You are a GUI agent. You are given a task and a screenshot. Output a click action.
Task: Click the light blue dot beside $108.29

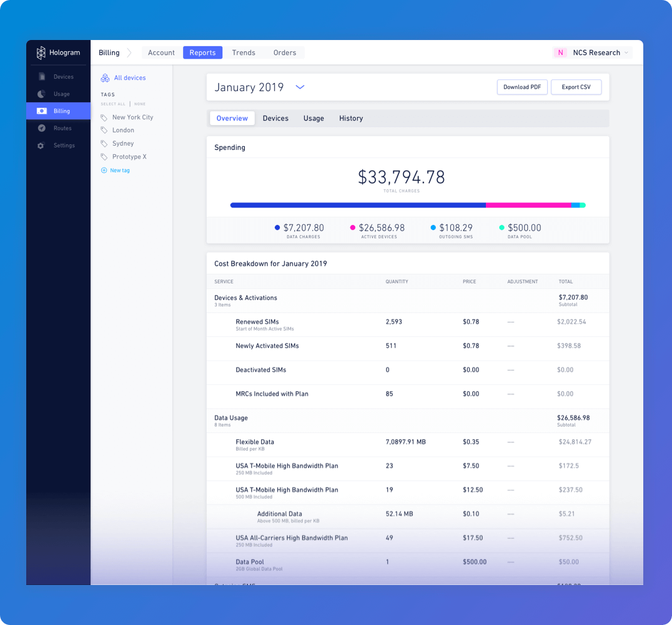coord(433,227)
